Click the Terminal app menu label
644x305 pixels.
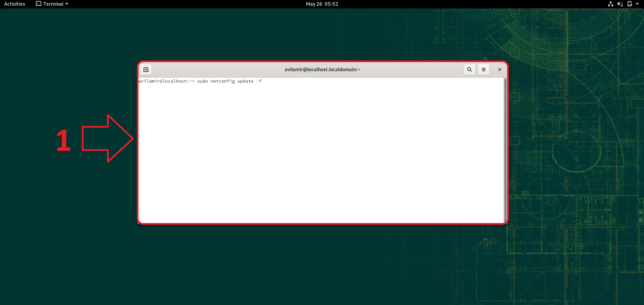(53, 4)
